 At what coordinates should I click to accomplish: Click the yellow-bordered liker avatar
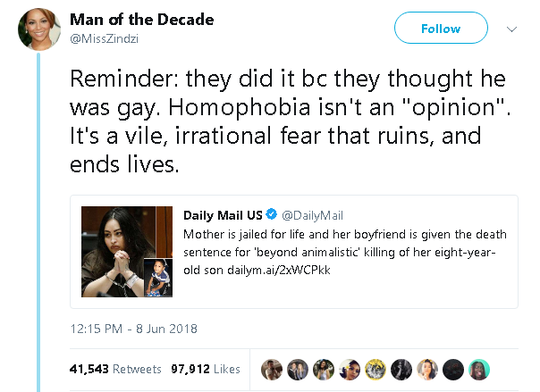click(x=375, y=368)
